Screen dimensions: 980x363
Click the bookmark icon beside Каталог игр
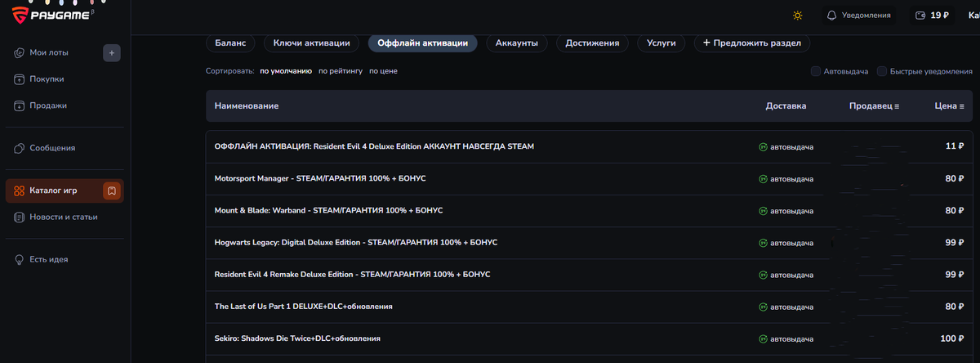112,190
